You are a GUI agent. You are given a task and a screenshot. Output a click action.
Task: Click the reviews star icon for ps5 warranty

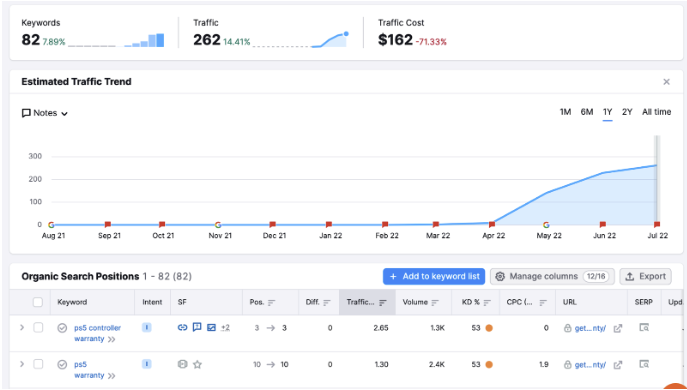(197, 364)
